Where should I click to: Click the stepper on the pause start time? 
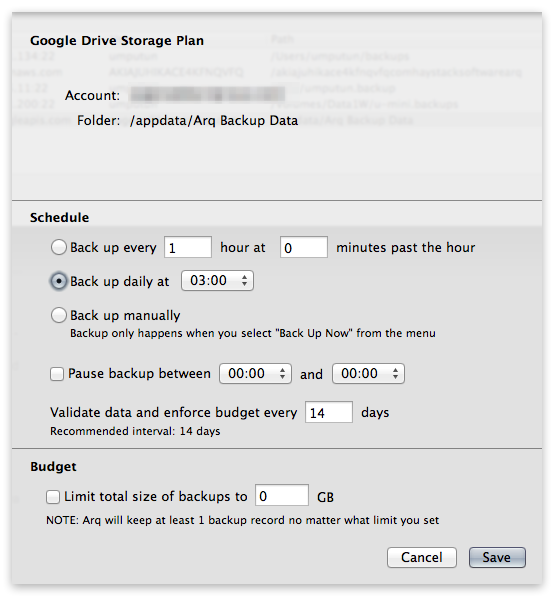[x=282, y=374]
